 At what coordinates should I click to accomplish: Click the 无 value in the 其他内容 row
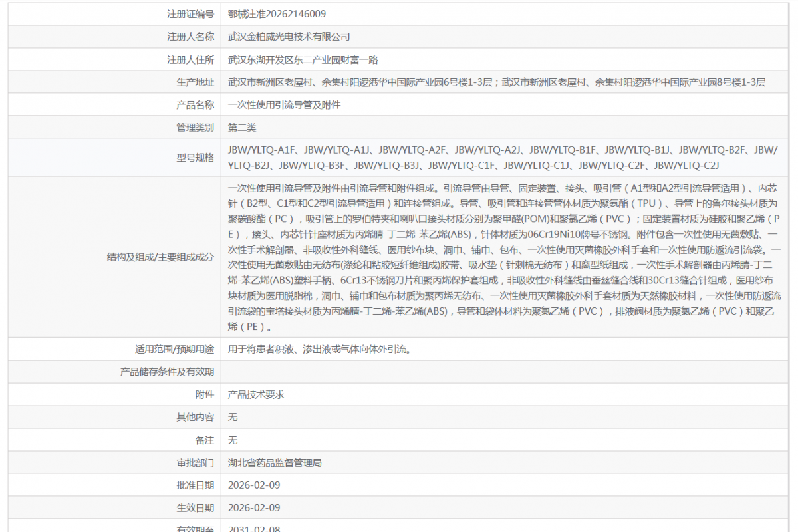[233, 417]
